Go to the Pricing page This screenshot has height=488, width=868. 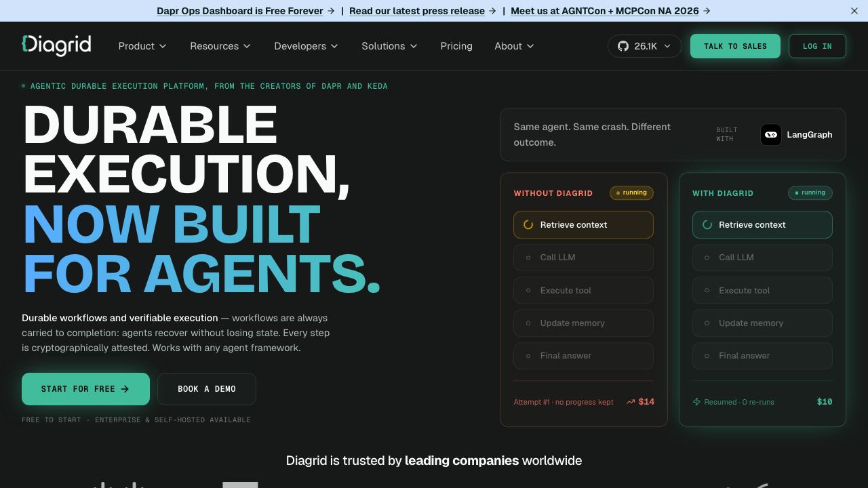coord(456,46)
